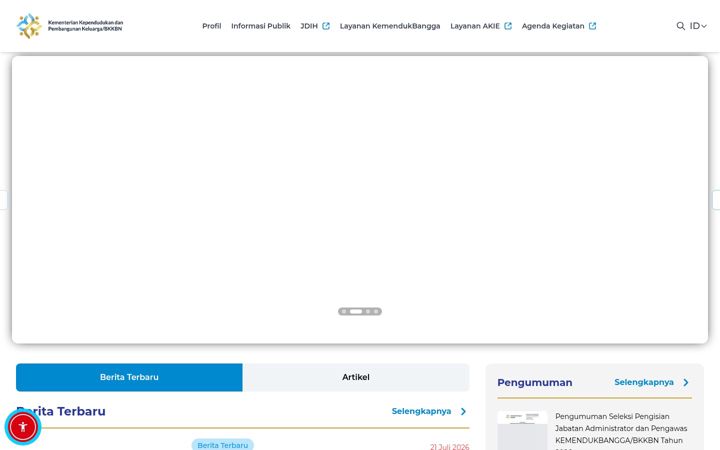
Task: Click the main banner carousel slide
Action: [360, 200]
